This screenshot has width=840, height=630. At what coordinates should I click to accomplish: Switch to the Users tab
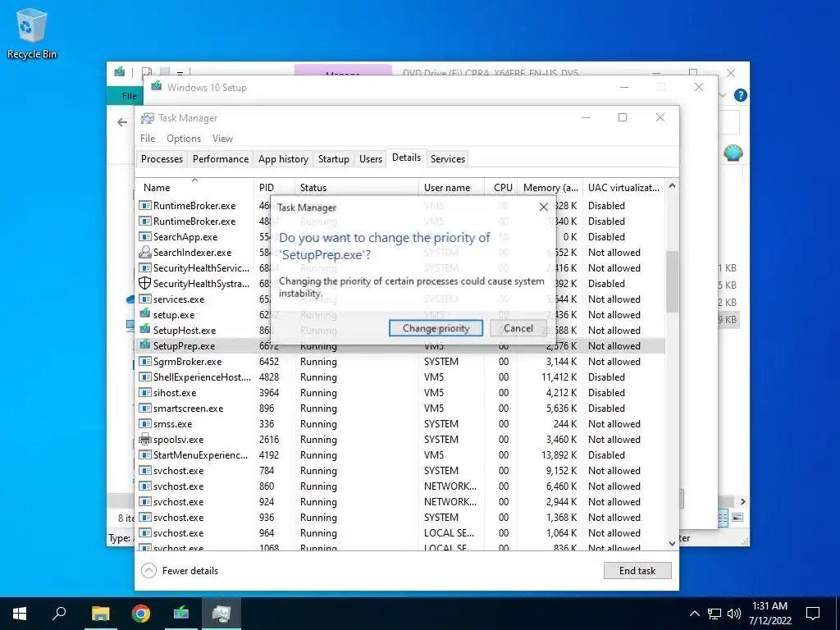tap(370, 158)
